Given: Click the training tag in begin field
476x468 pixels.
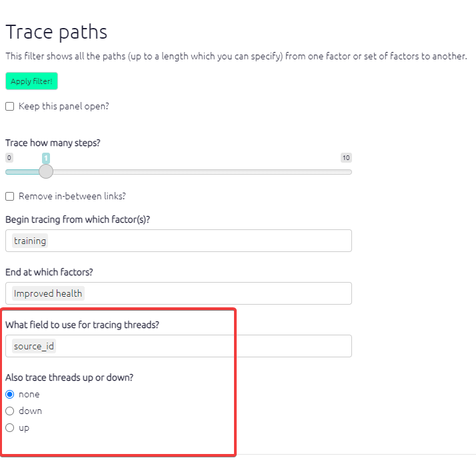Looking at the screenshot, I should click(30, 241).
